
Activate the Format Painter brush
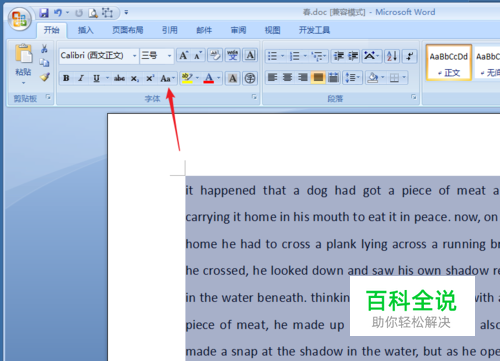point(44,77)
